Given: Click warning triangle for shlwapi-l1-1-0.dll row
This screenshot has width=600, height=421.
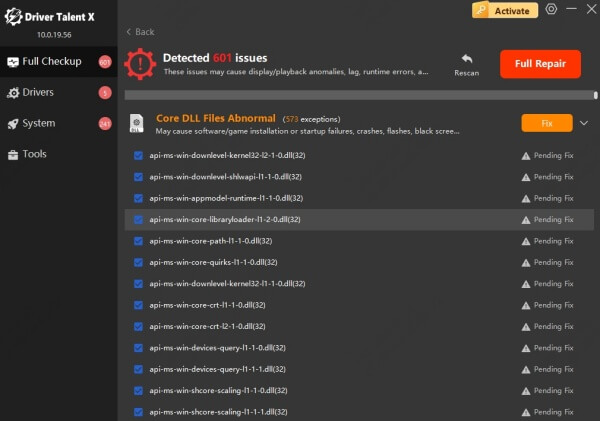Looking at the screenshot, I should (526, 177).
